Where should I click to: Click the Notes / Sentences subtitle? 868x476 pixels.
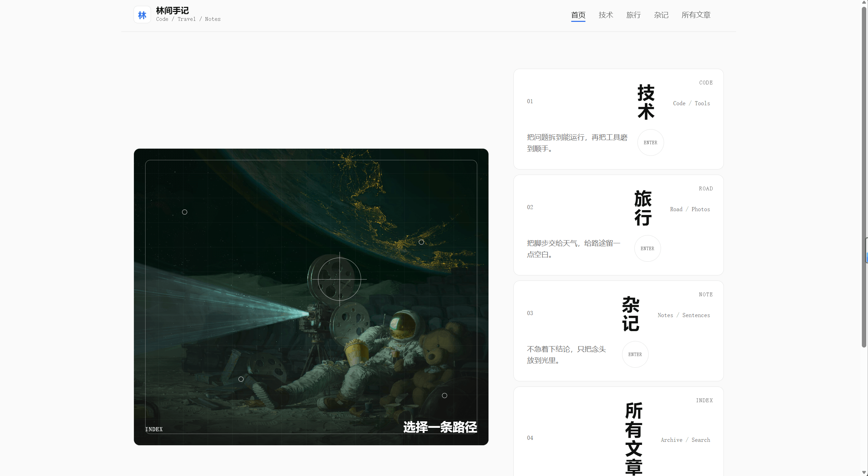pos(684,315)
